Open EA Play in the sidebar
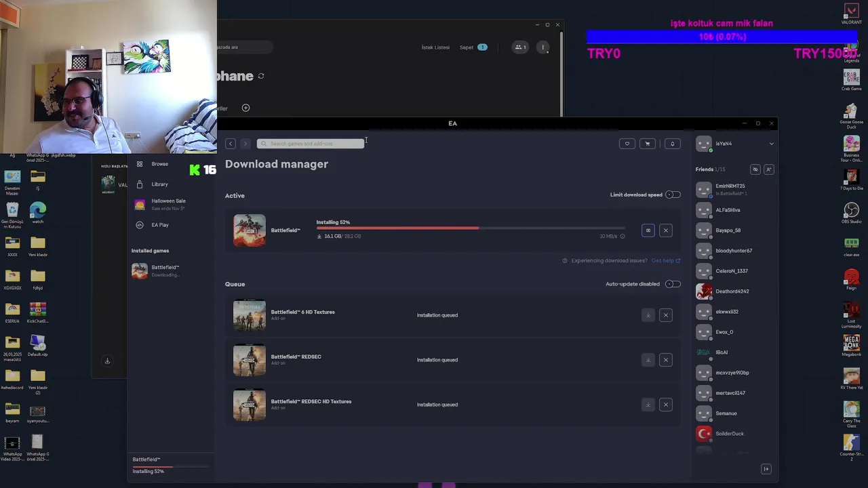This screenshot has width=868, height=488. pyautogui.click(x=160, y=225)
